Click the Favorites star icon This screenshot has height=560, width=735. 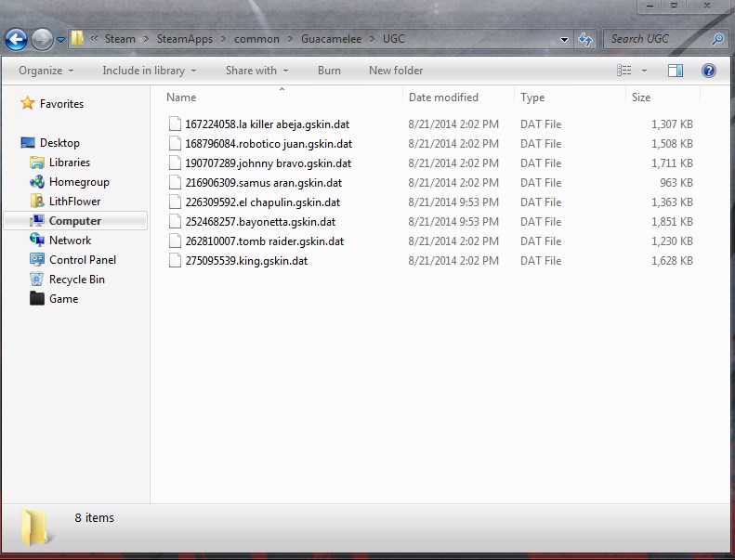[x=28, y=103]
